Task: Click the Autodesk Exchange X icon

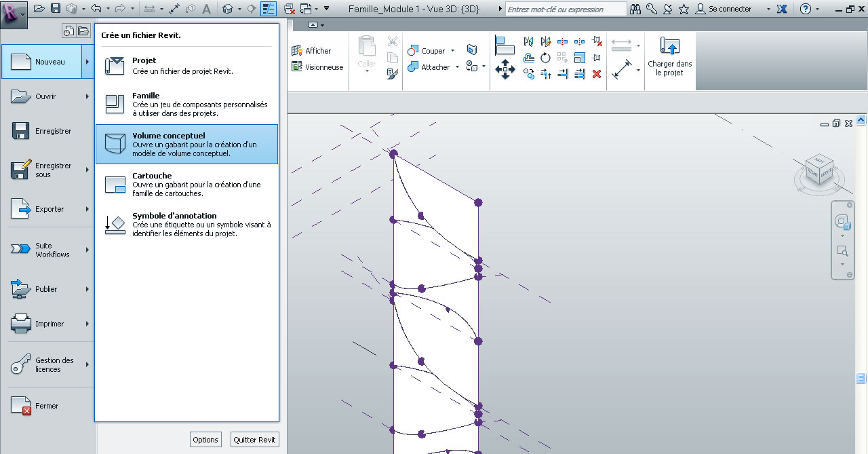Action: tap(782, 9)
